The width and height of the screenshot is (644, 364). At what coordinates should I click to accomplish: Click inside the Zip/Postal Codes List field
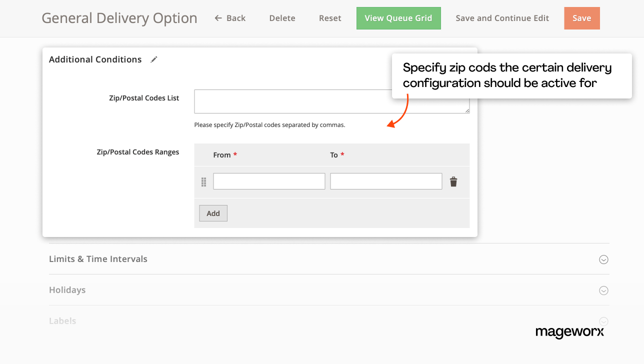click(x=331, y=101)
